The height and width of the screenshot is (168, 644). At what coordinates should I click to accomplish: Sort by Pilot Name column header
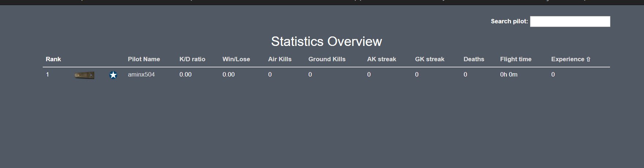pos(144,59)
